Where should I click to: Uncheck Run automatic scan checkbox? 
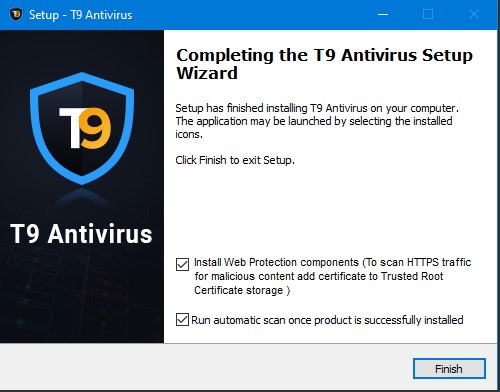182,319
